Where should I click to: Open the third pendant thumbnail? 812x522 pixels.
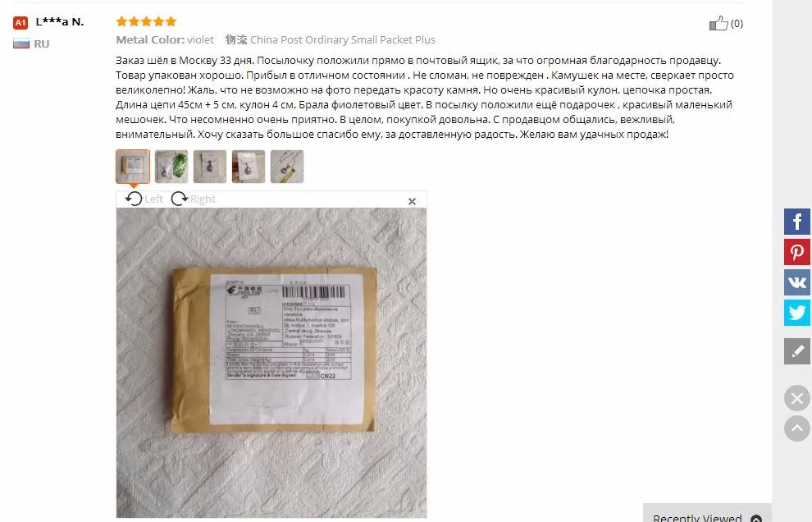(x=210, y=167)
